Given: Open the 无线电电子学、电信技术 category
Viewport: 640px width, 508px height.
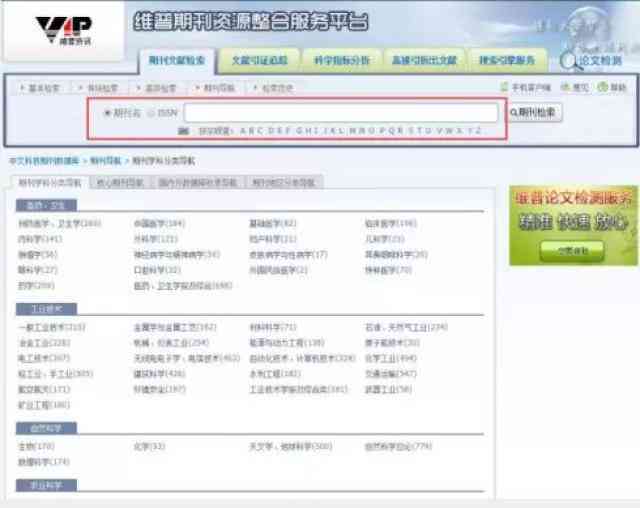Looking at the screenshot, I should click(187, 358).
